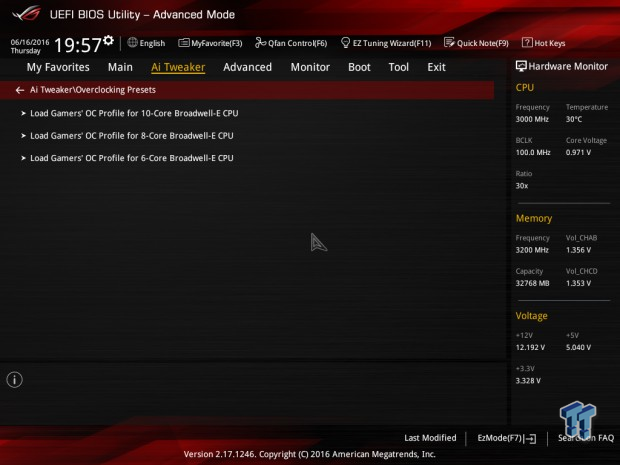Click the info icon in help area
The height and width of the screenshot is (465, 620).
15,380
